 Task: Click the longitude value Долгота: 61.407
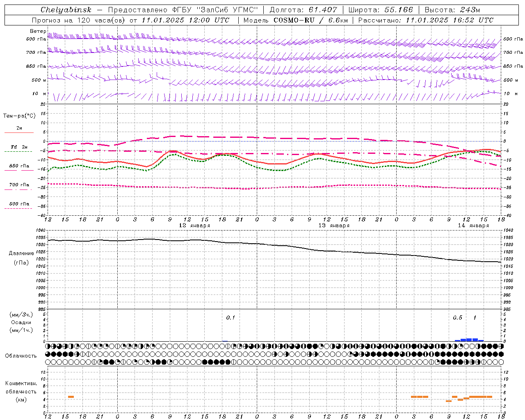pyautogui.click(x=303, y=10)
